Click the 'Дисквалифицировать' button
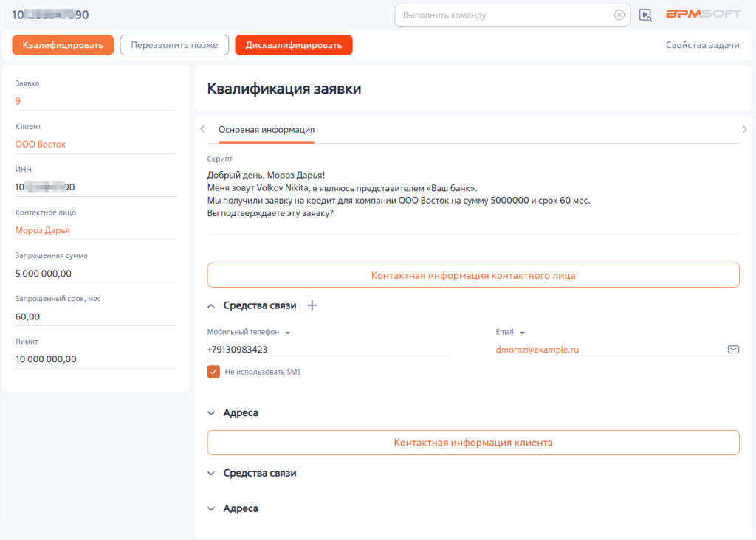Image resolution: width=756 pixels, height=540 pixels. pyautogui.click(x=294, y=45)
